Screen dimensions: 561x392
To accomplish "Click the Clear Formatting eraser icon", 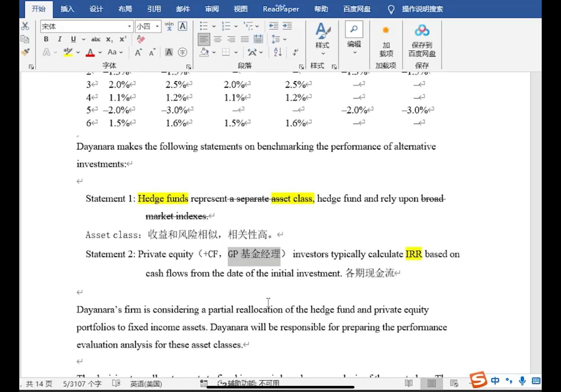I will click(141, 39).
